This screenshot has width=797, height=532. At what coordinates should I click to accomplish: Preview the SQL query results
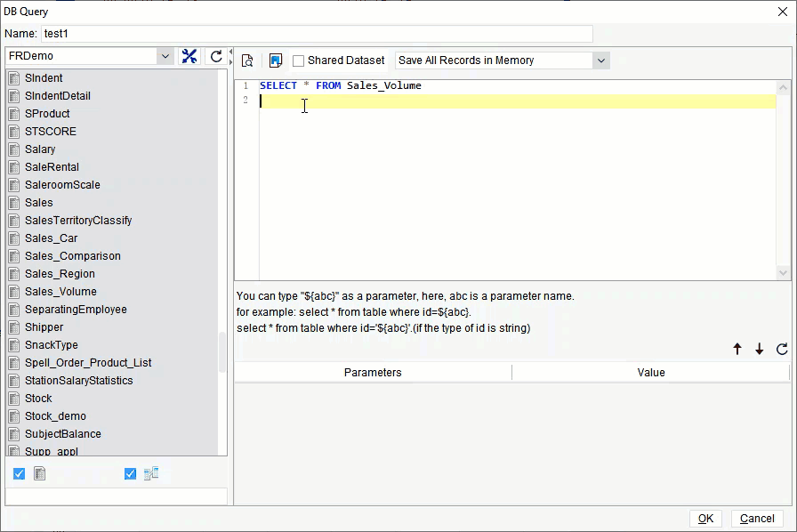pos(248,60)
